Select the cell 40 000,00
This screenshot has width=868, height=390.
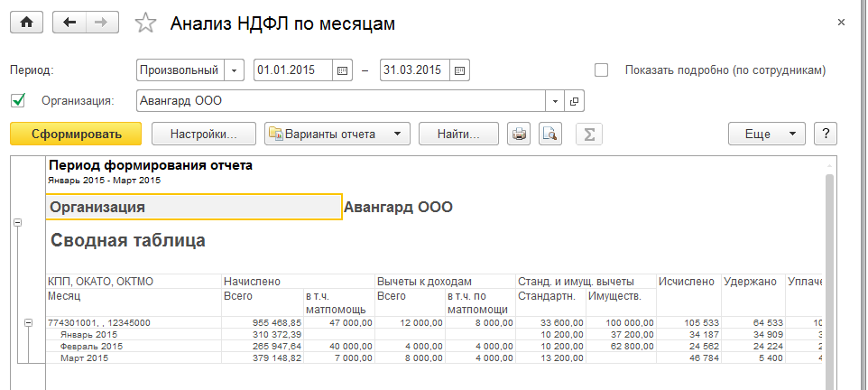pyautogui.click(x=339, y=347)
